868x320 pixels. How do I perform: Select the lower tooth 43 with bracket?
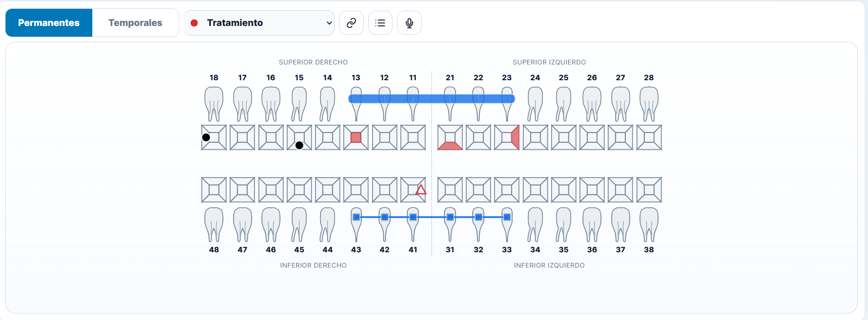tap(356, 224)
